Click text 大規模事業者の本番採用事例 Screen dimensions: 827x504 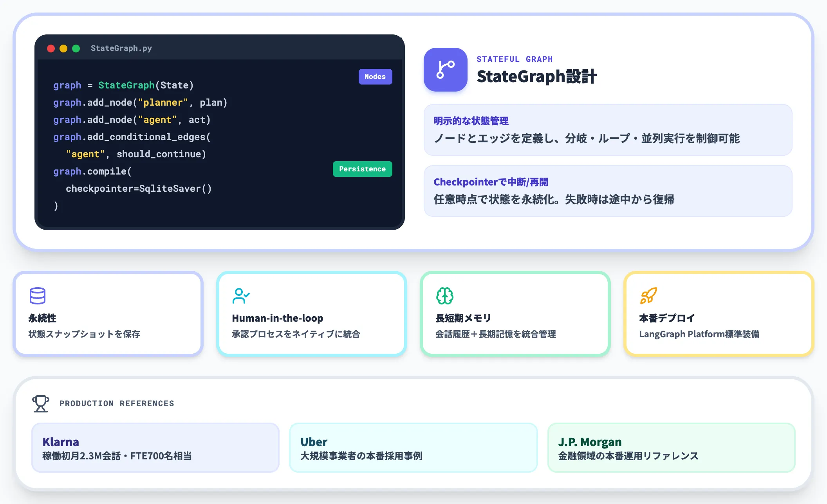[x=361, y=456]
